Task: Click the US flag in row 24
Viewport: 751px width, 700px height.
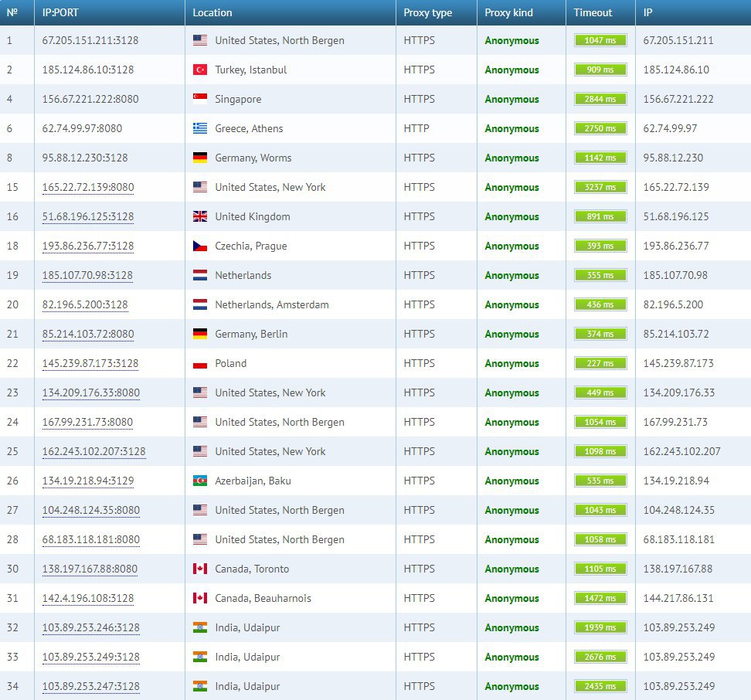Action: tap(199, 422)
